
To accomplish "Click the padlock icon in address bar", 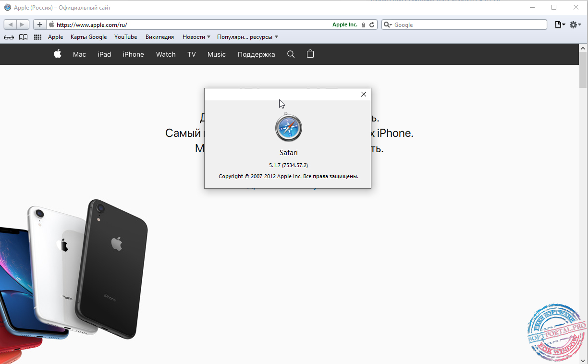I will click(363, 25).
